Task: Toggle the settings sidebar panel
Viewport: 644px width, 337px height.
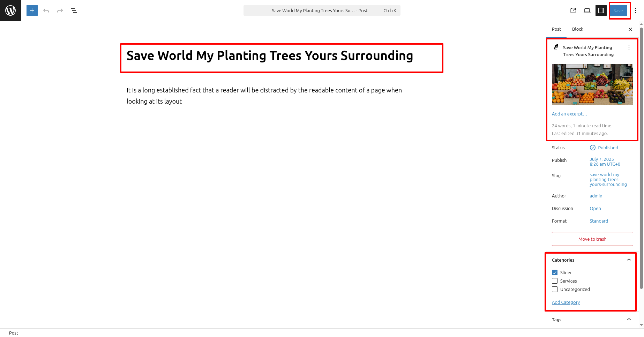Action: click(x=601, y=10)
